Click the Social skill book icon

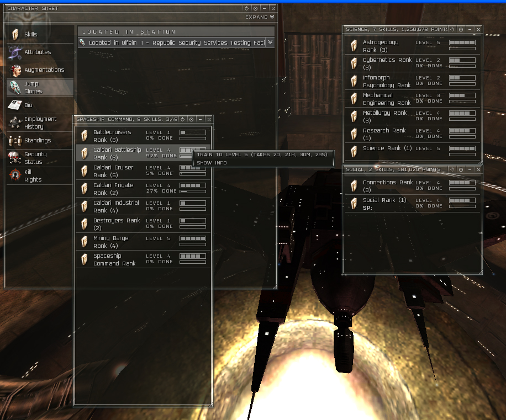click(x=354, y=204)
